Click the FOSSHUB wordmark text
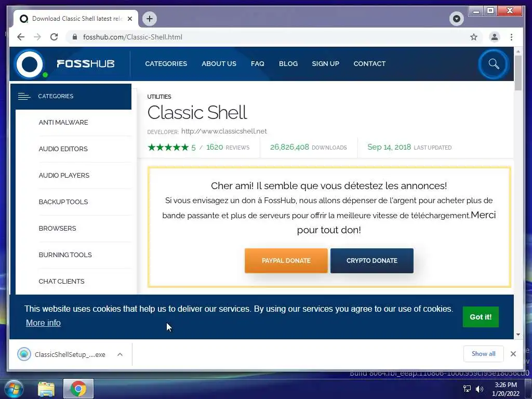This screenshot has height=399, width=532. (86, 63)
